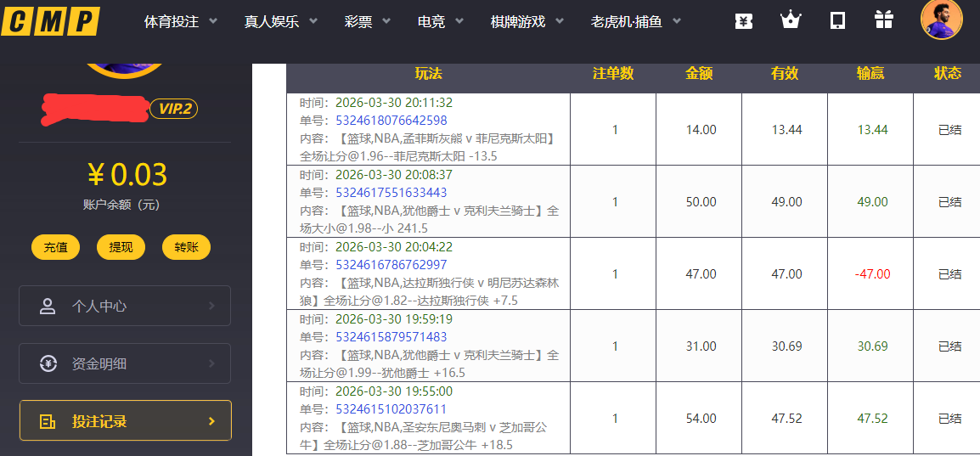Open the 投注记录 chevron

211,421
